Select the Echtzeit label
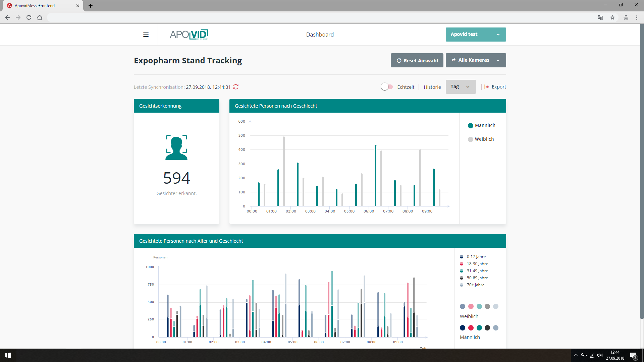The height and width of the screenshot is (362, 644). pyautogui.click(x=406, y=87)
